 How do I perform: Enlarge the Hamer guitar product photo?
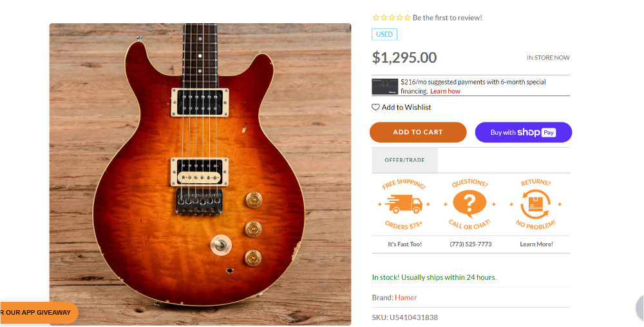(200, 174)
